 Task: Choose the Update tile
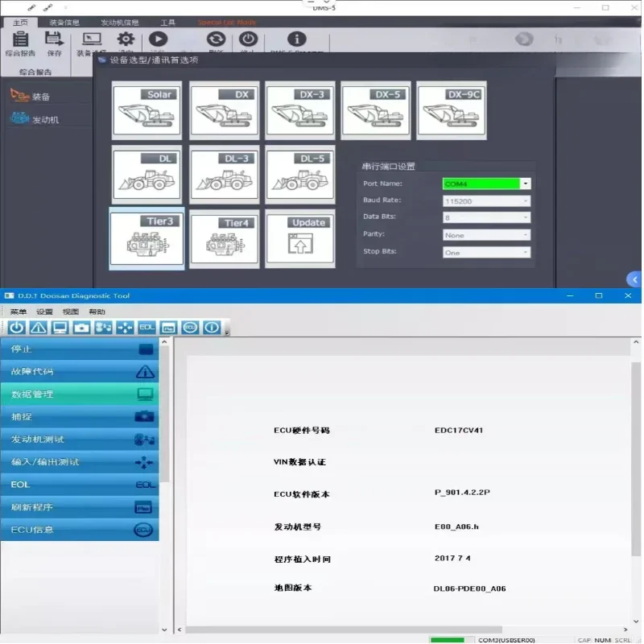pos(299,239)
